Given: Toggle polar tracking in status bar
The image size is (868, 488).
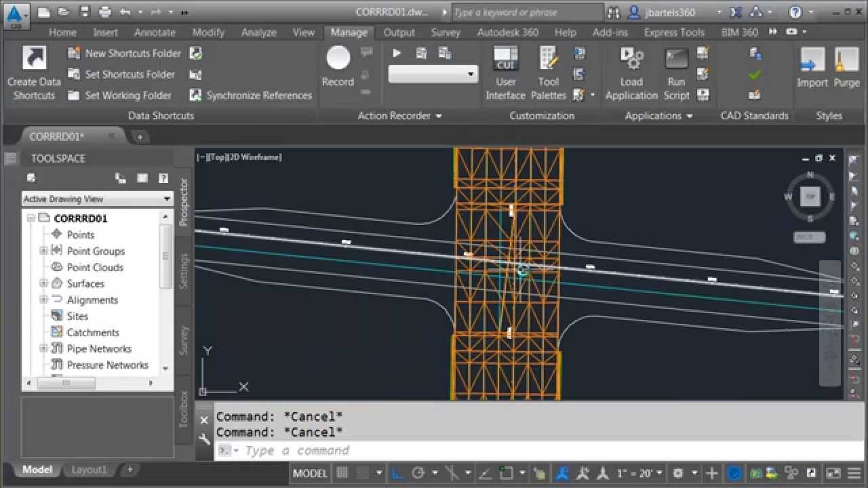Looking at the screenshot, I should coord(418,473).
